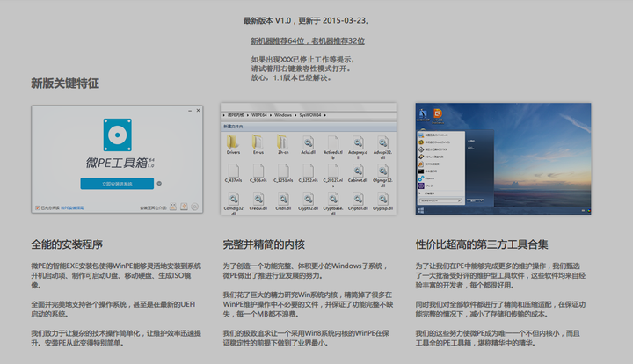Screen dimensions: 633x364
Task: Select the Activeds.tlb file icon
Action: pyautogui.click(x=333, y=142)
